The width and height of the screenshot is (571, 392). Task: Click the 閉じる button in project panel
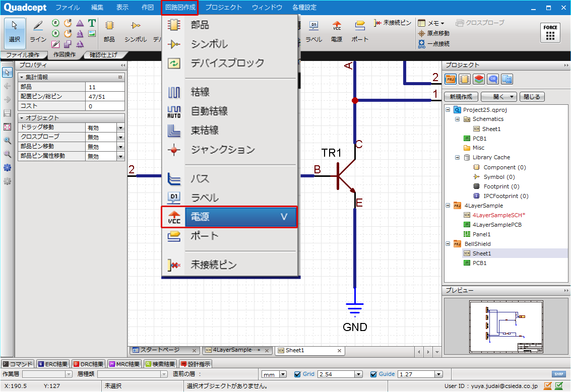tap(532, 97)
